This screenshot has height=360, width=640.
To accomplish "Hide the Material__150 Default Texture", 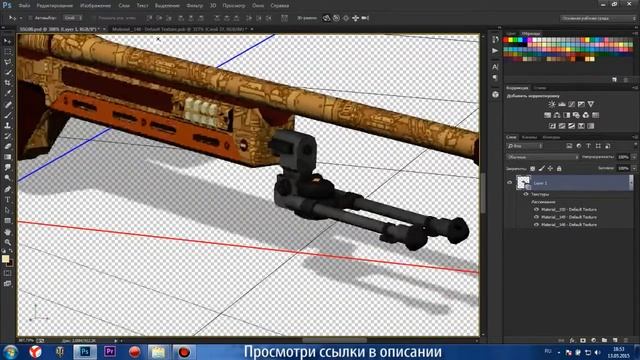I will tap(536, 209).
